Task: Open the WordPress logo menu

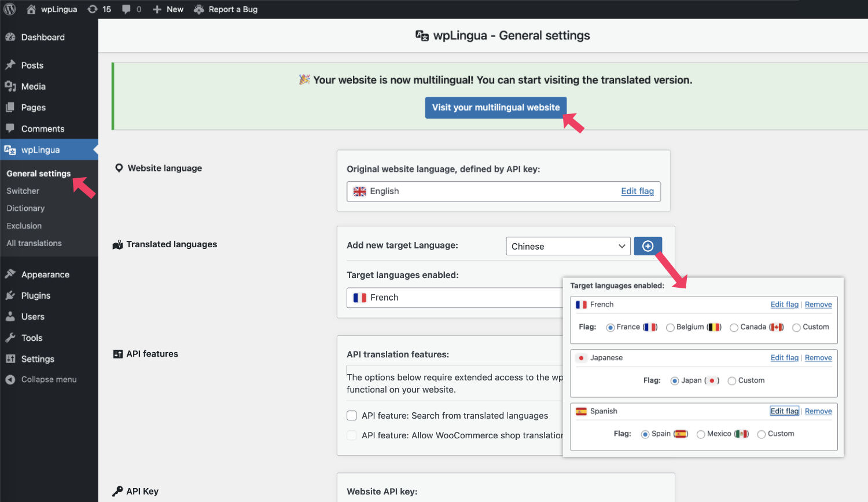Action: tap(10, 9)
